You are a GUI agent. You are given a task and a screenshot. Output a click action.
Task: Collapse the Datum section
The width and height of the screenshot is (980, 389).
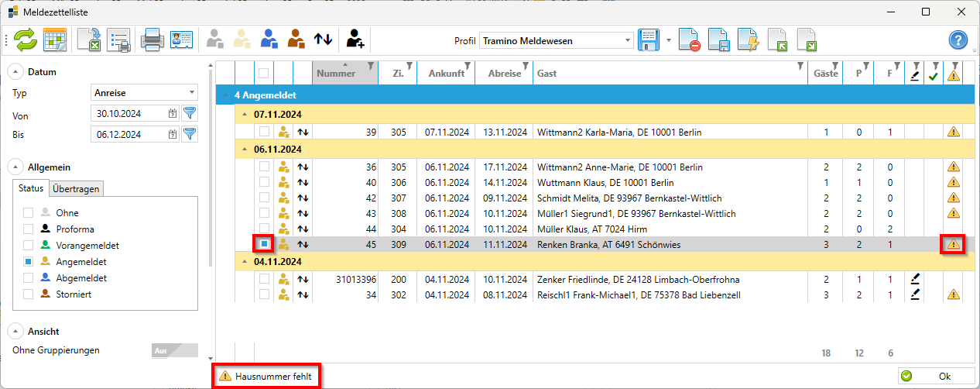(x=15, y=72)
